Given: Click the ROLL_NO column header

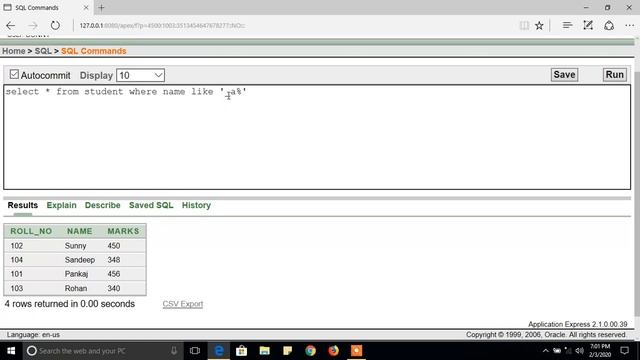Looking at the screenshot, I should [x=31, y=231].
